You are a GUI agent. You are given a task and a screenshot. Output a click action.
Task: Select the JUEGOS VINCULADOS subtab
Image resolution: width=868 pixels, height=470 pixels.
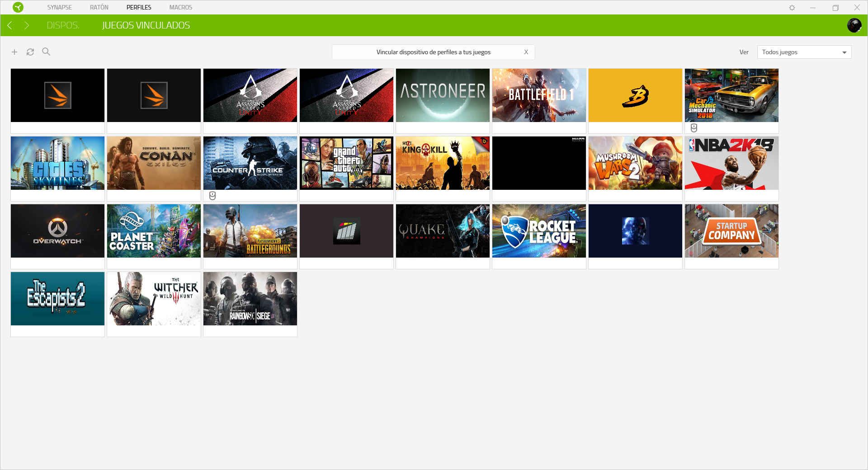[x=146, y=25]
